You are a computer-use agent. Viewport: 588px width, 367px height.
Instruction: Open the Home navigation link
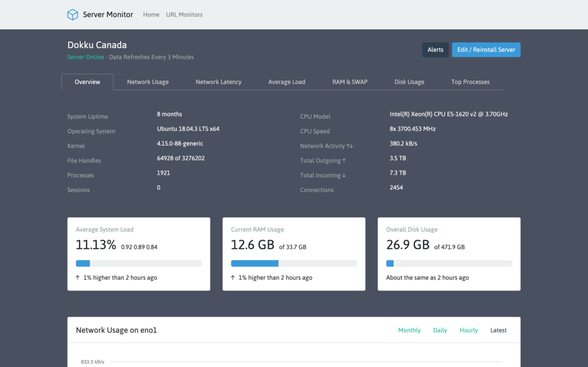click(151, 15)
